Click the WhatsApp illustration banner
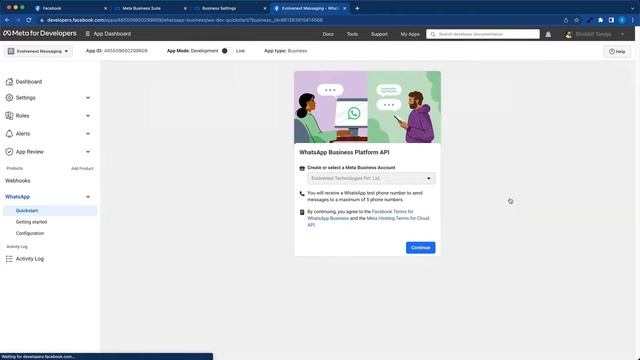This screenshot has width=640, height=360. pos(367,107)
